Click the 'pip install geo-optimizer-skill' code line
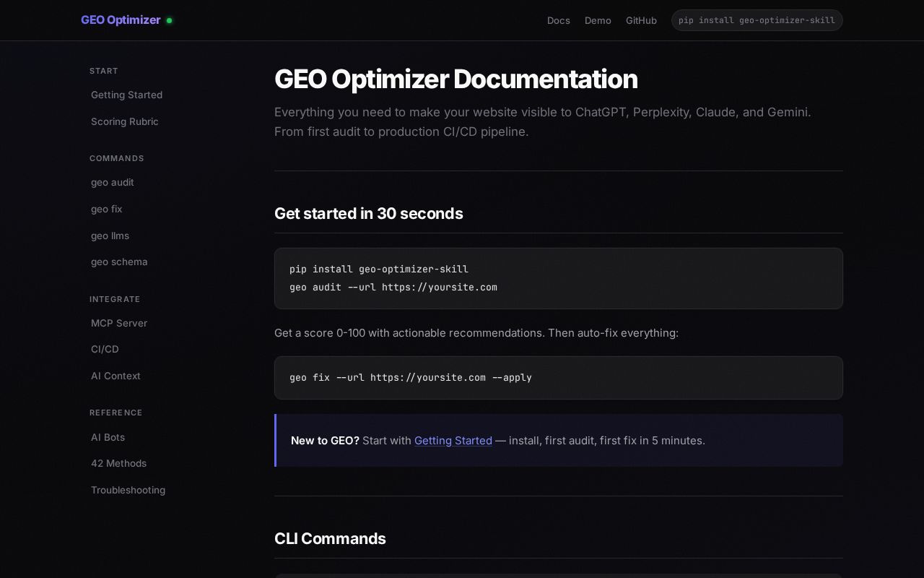 (379, 269)
